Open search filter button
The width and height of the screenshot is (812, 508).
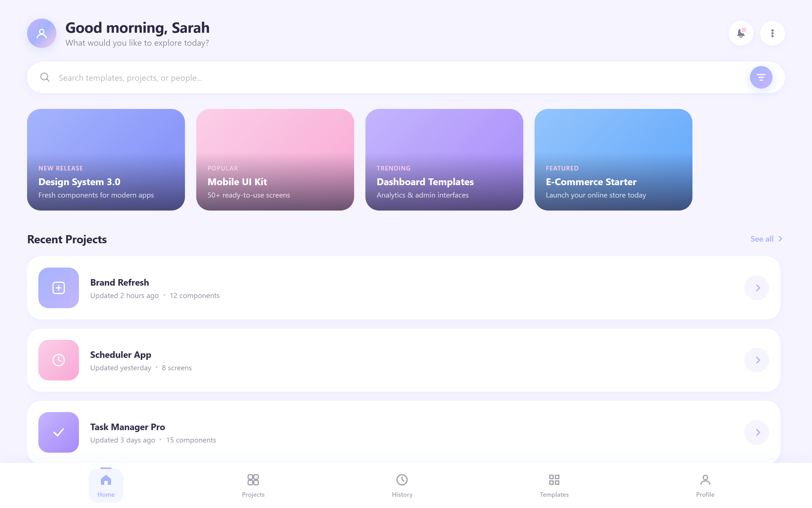pyautogui.click(x=761, y=77)
